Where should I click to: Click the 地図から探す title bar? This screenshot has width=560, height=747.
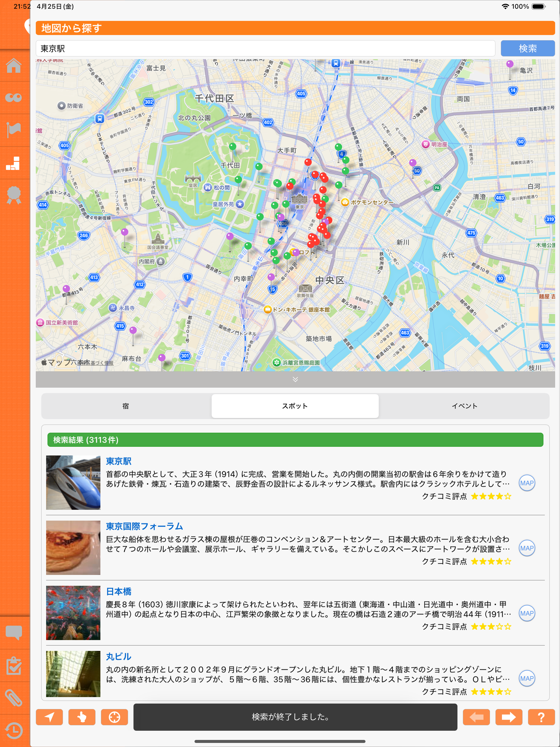[295, 28]
